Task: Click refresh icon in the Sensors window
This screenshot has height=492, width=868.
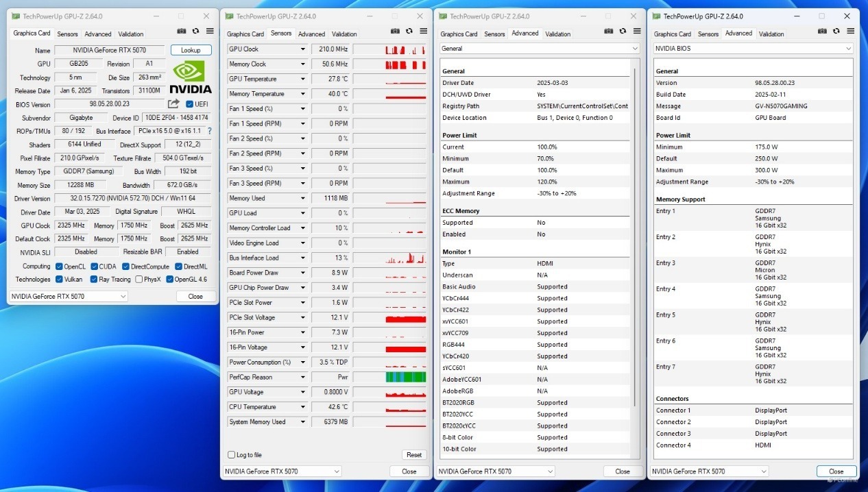Action: pos(409,32)
